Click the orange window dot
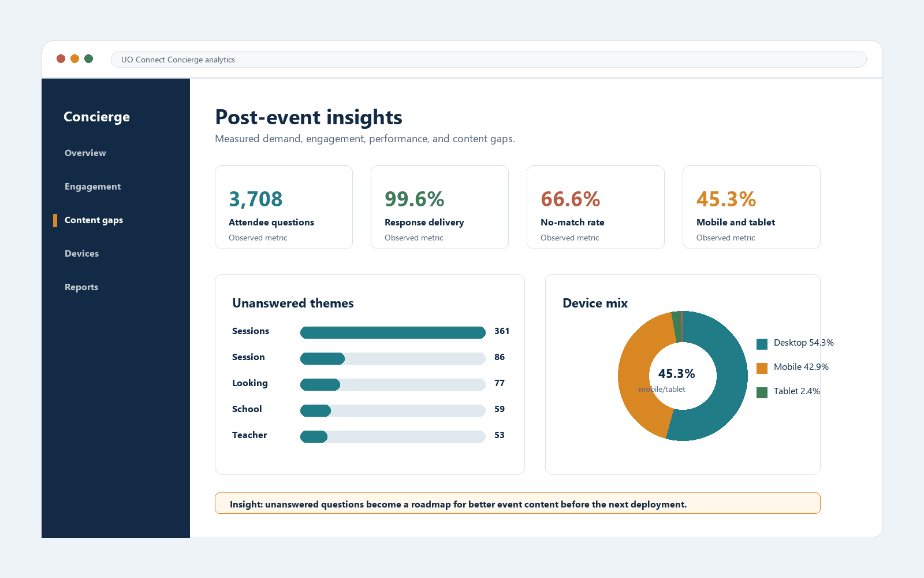This screenshot has height=578, width=924. point(74,58)
